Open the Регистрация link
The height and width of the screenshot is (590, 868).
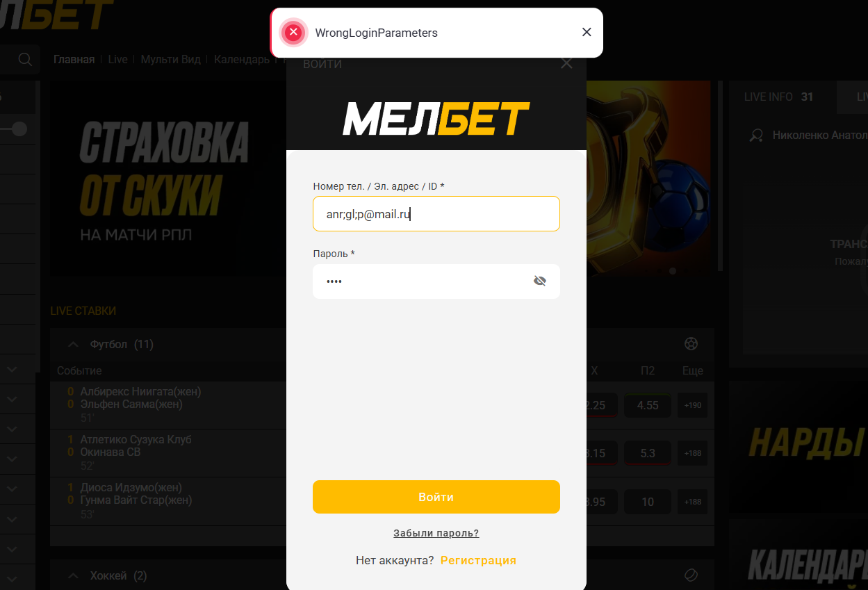click(478, 560)
